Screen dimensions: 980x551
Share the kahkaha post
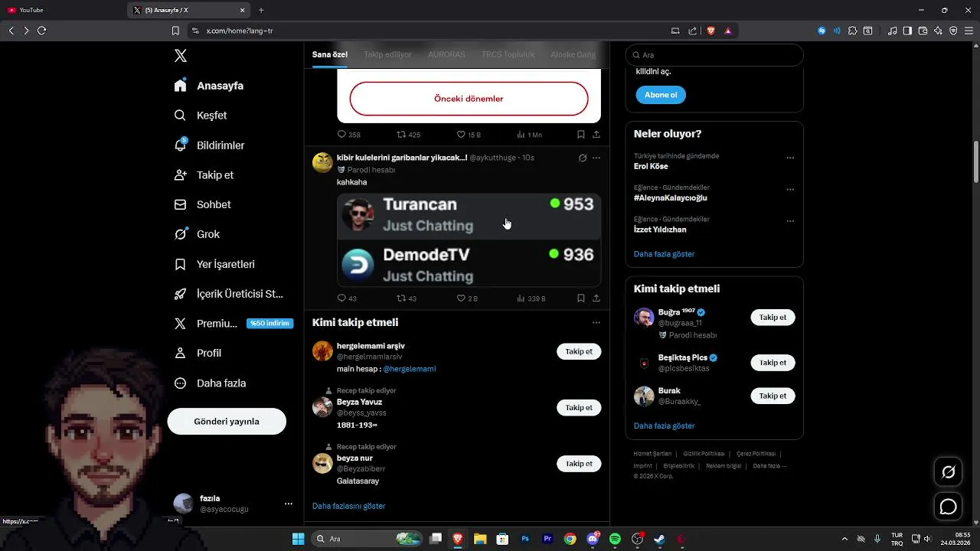click(596, 298)
